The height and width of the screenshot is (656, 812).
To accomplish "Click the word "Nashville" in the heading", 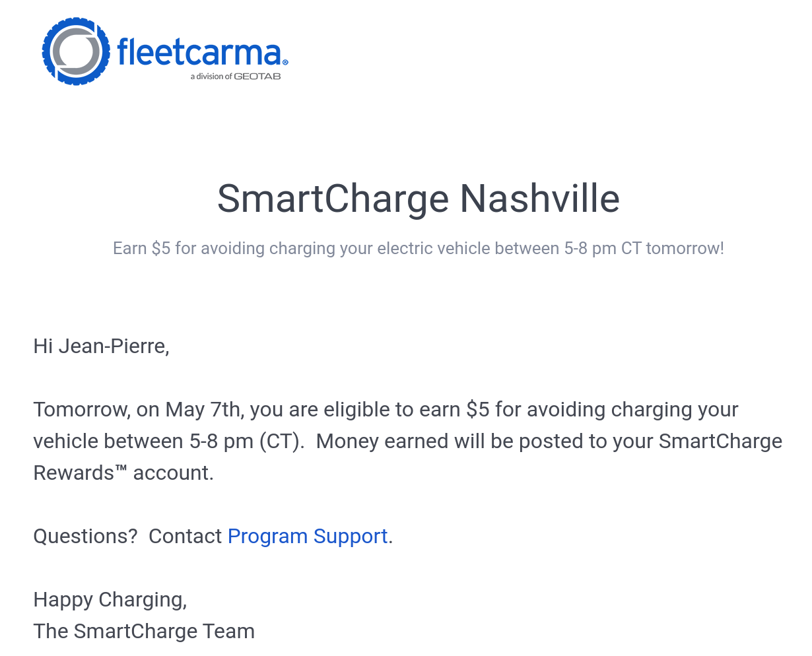I will point(539,199).
